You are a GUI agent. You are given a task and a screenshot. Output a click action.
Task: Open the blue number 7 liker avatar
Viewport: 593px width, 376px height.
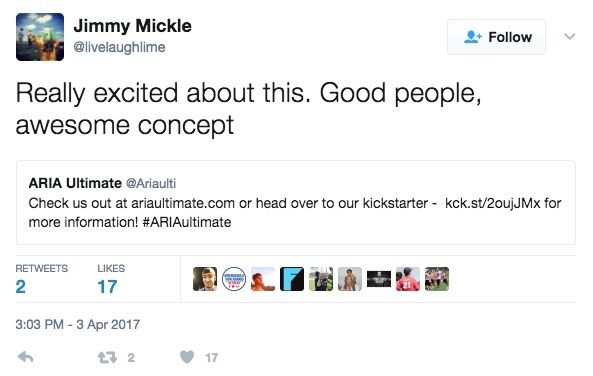click(292, 279)
